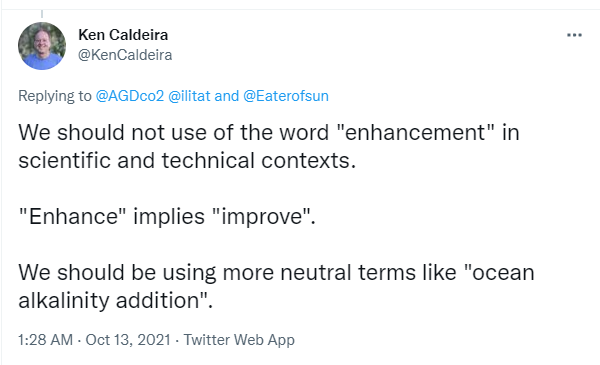Open Ken Caldeira's display name profile link
The width and height of the screenshot is (600, 365).
coord(123,35)
